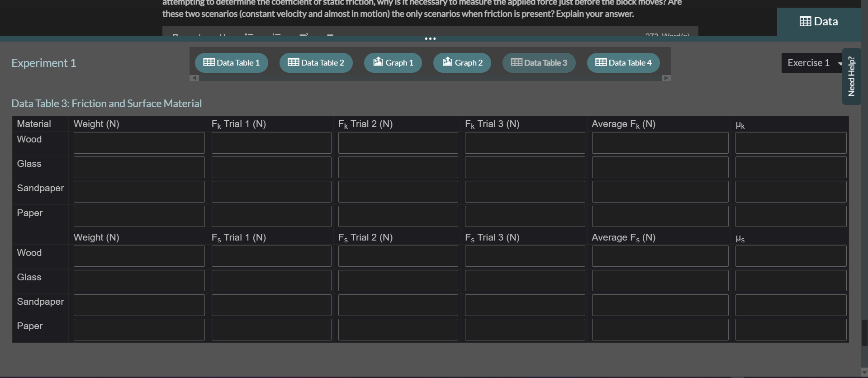The width and height of the screenshot is (868, 378).
Task: Click Glass Fs Trial 2 input
Action: [398, 281]
